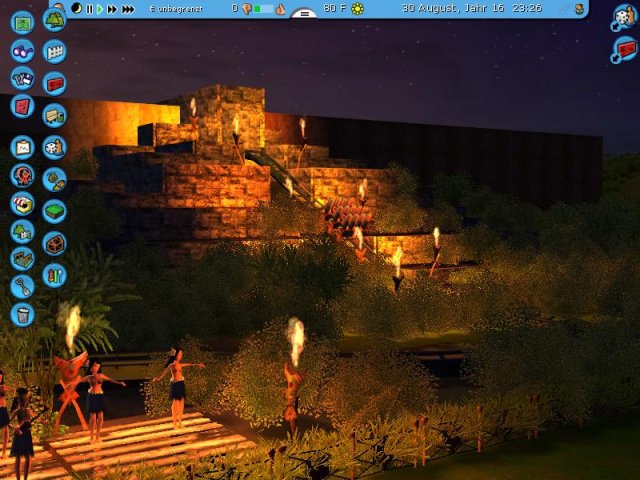Viewport: 640px width, 480px height.
Task: Select the shovel dig tool
Action: point(22,287)
